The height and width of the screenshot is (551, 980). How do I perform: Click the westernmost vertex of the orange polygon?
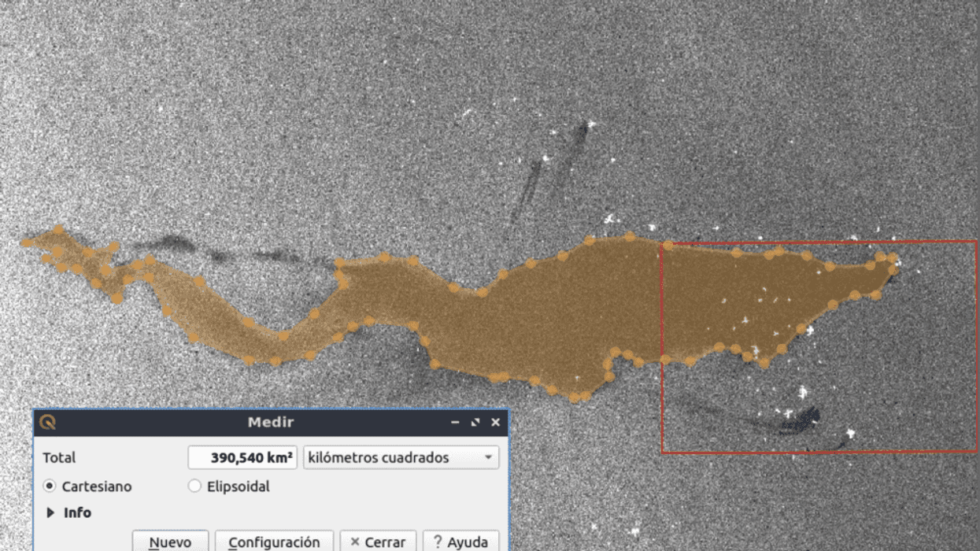click(x=25, y=242)
